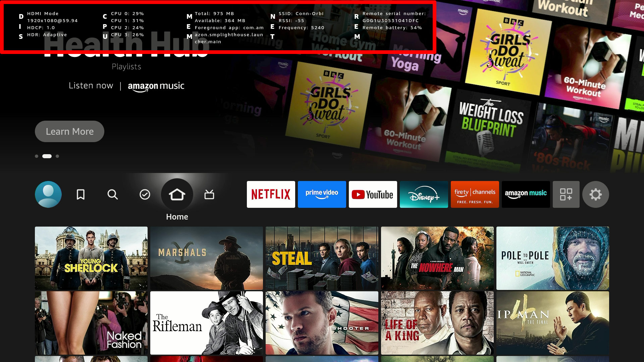Open the Steal thumbnail

[x=322, y=258]
